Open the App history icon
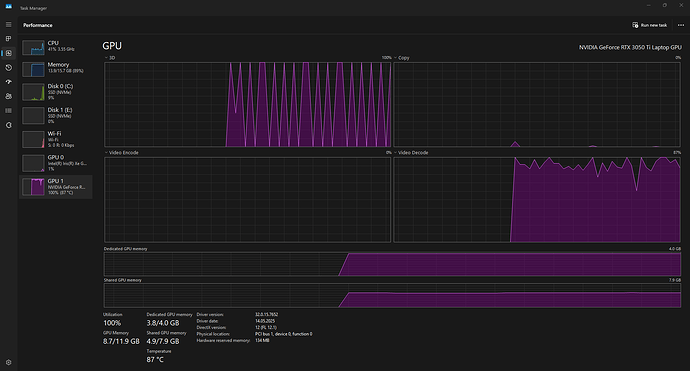Viewport: 690px width, 371px height. [8, 68]
